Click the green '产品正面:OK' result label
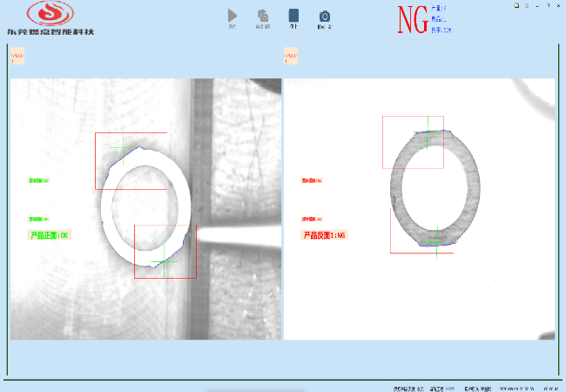This screenshot has height=392, width=566. (50, 236)
